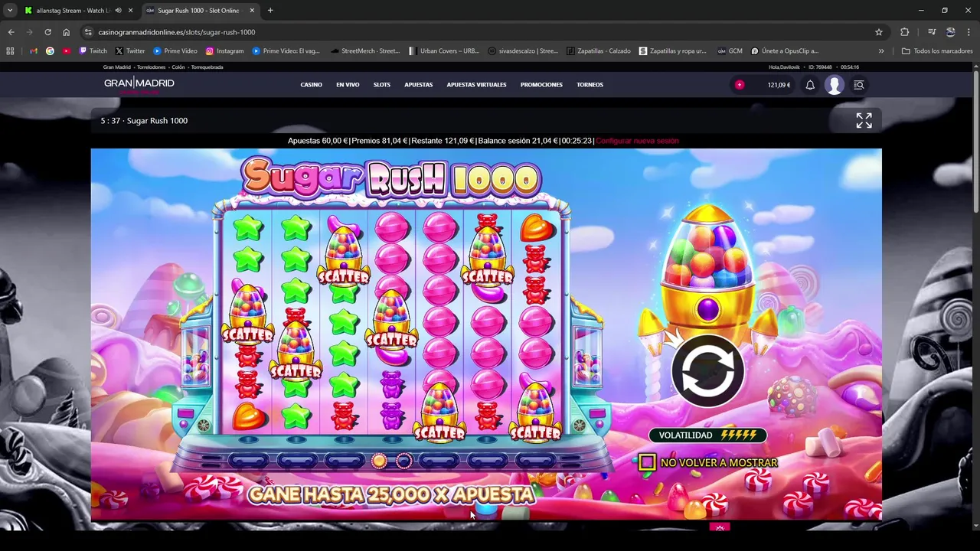The image size is (980, 551).
Task: Open the Google bookmark icon
Action: tap(50, 51)
